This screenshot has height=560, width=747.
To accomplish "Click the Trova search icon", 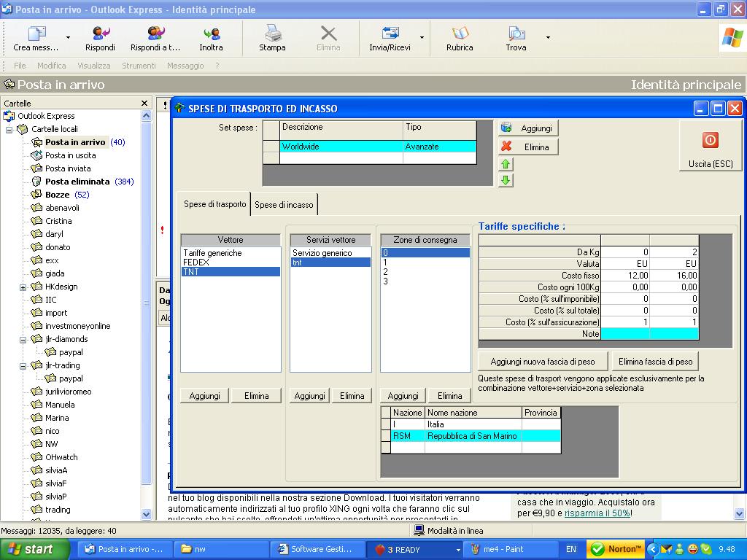I will pyautogui.click(x=516, y=34).
